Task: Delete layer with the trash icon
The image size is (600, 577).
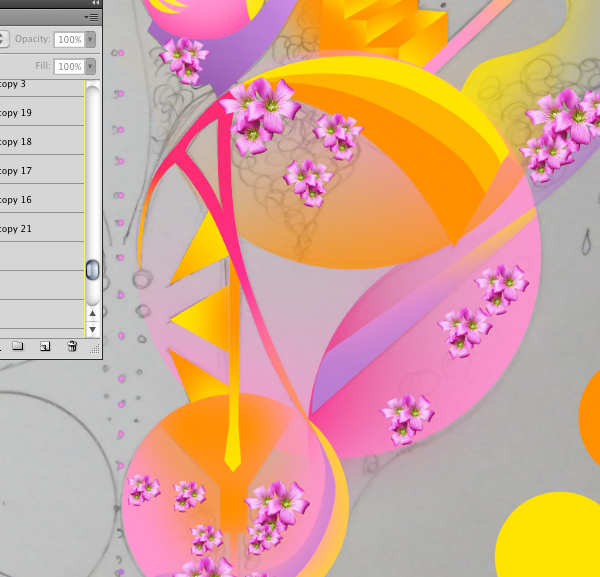Action: coord(72,346)
